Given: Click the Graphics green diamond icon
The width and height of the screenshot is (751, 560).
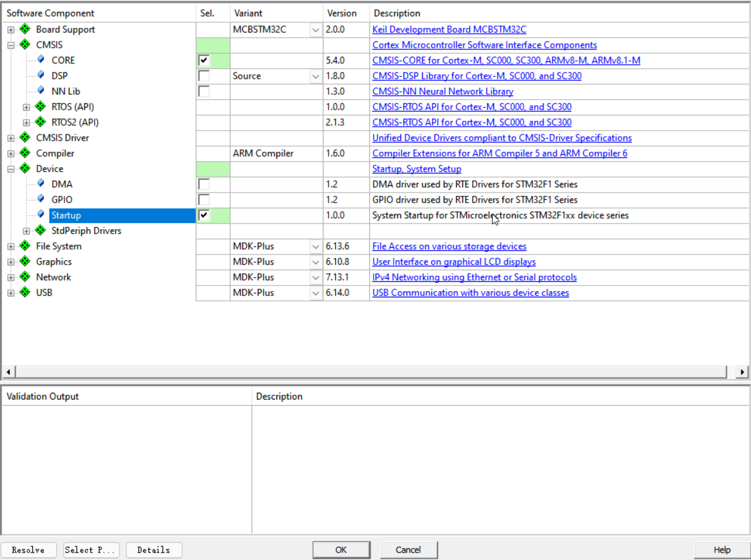Looking at the screenshot, I should (25, 261).
